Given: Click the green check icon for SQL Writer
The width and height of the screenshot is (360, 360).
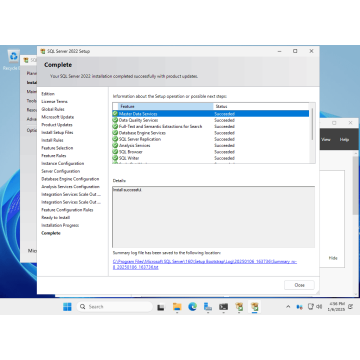Looking at the screenshot, I should pos(115,158).
